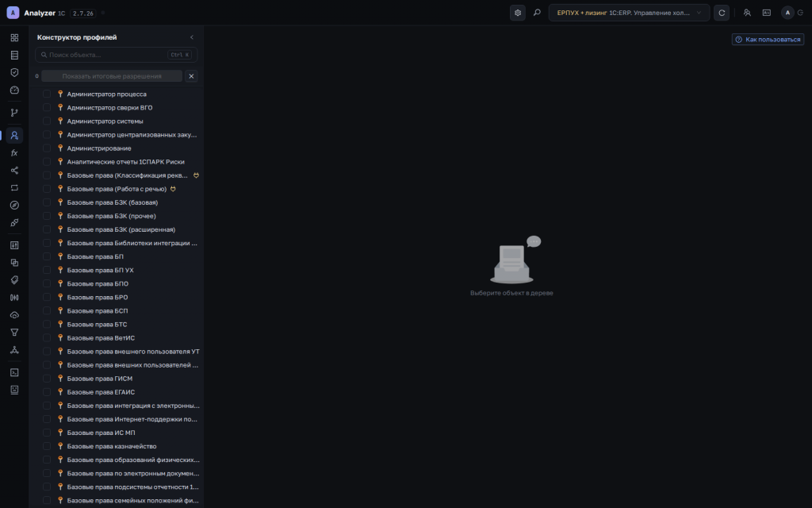Open the dashboard grid icon in sidebar
812x508 pixels.
point(14,38)
